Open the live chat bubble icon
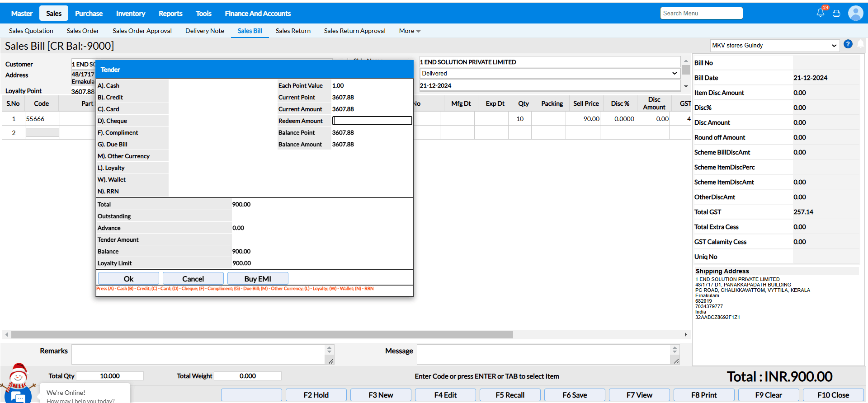868x403 pixels. [x=18, y=396]
